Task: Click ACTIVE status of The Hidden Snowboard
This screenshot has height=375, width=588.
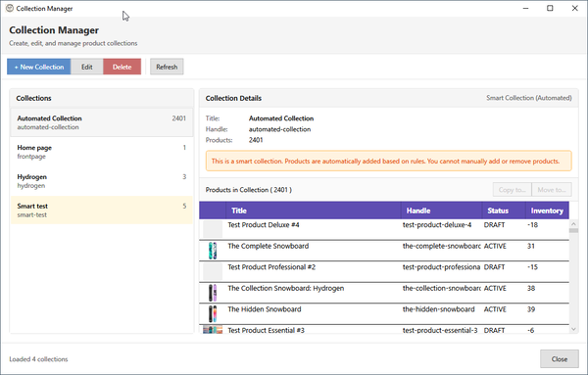Action: pos(495,309)
